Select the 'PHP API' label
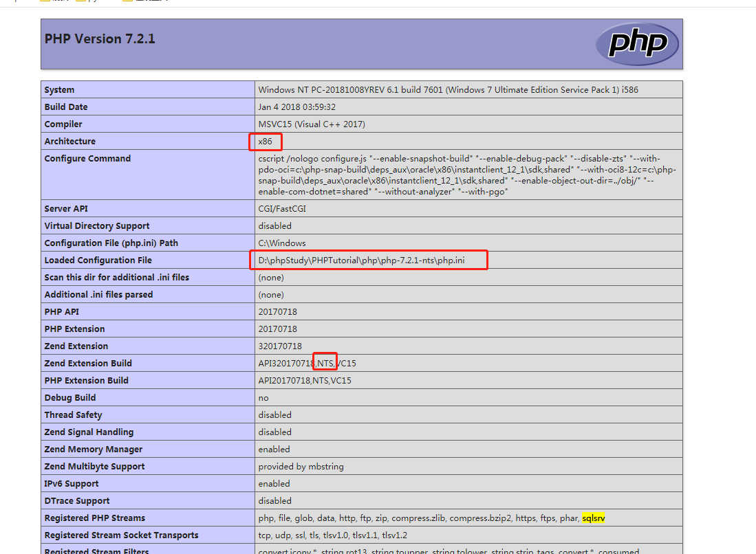 (x=62, y=311)
